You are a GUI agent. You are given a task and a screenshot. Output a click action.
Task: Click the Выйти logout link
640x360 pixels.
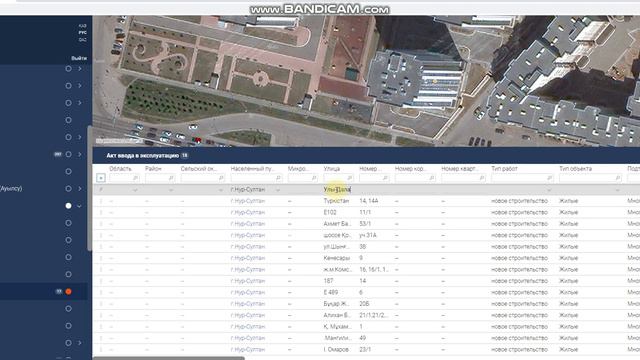coord(79,58)
